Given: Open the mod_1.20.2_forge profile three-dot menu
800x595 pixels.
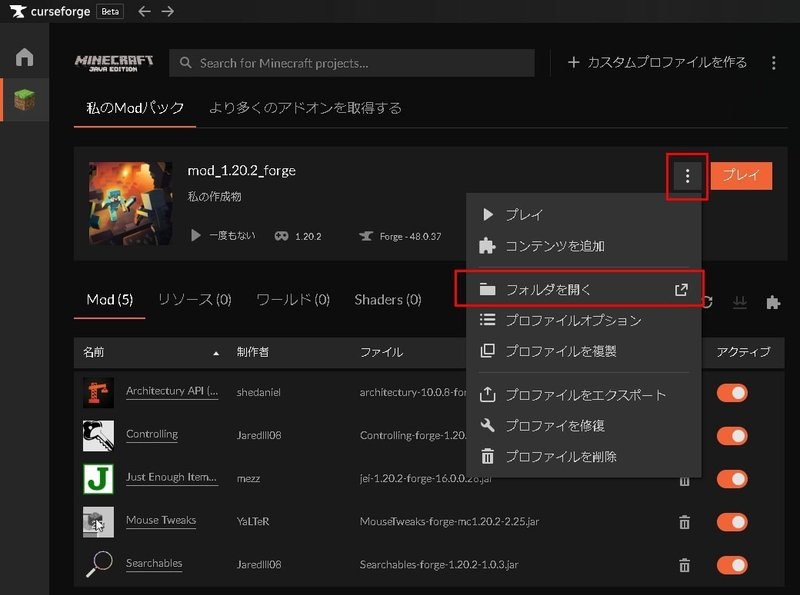Looking at the screenshot, I should [x=687, y=176].
